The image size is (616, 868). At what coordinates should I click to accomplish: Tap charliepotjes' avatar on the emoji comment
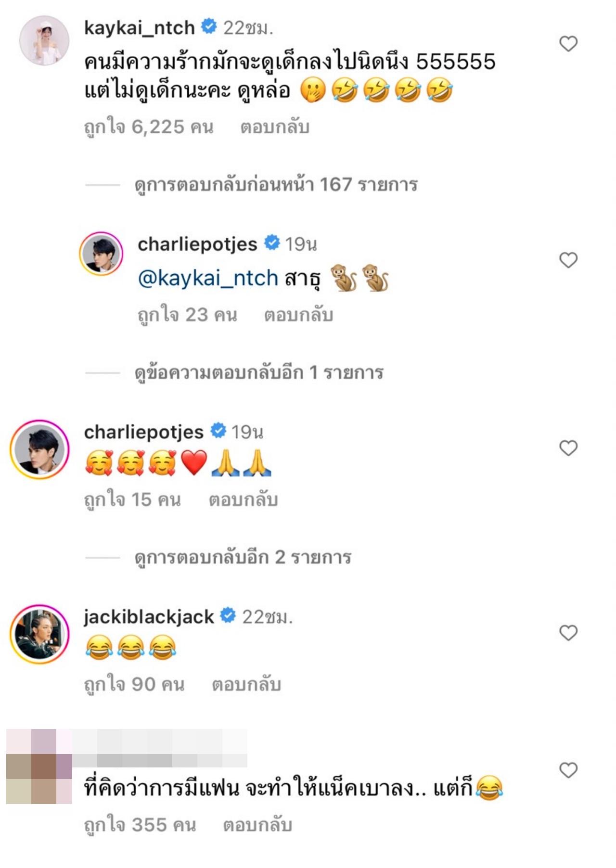pos(39,449)
